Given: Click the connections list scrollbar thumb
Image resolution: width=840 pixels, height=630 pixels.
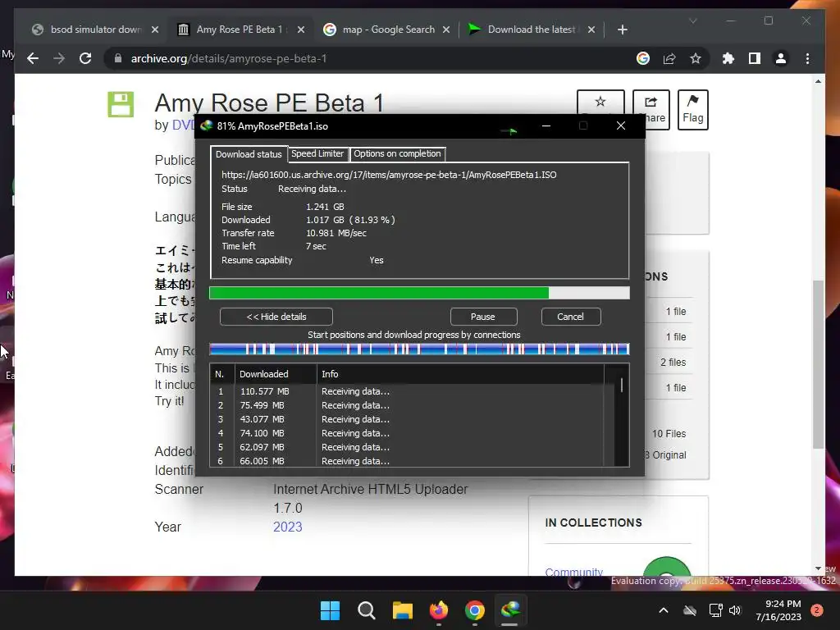Looking at the screenshot, I should coord(622,386).
